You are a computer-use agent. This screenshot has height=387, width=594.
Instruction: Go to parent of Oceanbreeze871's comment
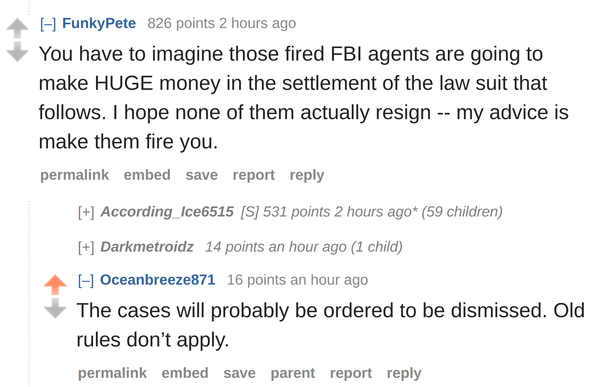[x=293, y=373]
